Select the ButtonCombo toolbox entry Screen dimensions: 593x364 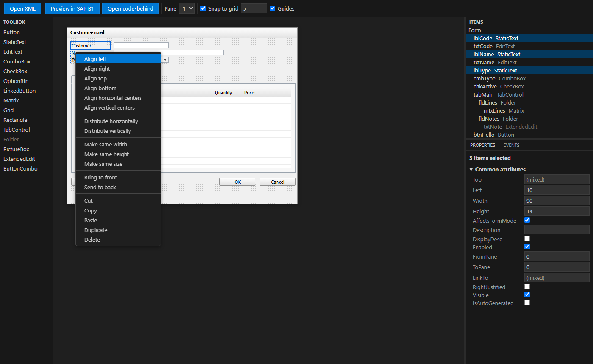pyautogui.click(x=26, y=169)
